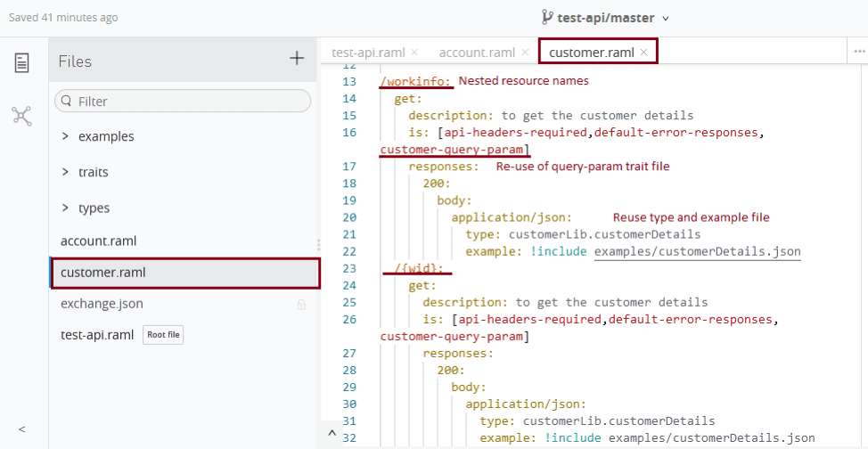868x449 pixels.
Task: Close the test-api.raml tab
Action: 414,53
